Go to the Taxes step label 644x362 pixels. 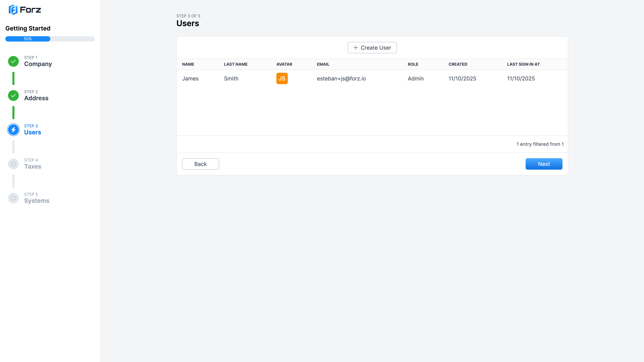pos(33,167)
